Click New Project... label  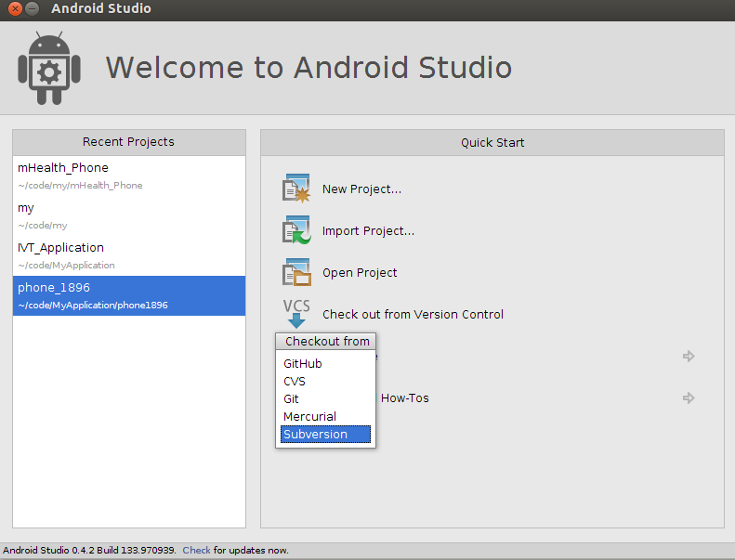(361, 189)
